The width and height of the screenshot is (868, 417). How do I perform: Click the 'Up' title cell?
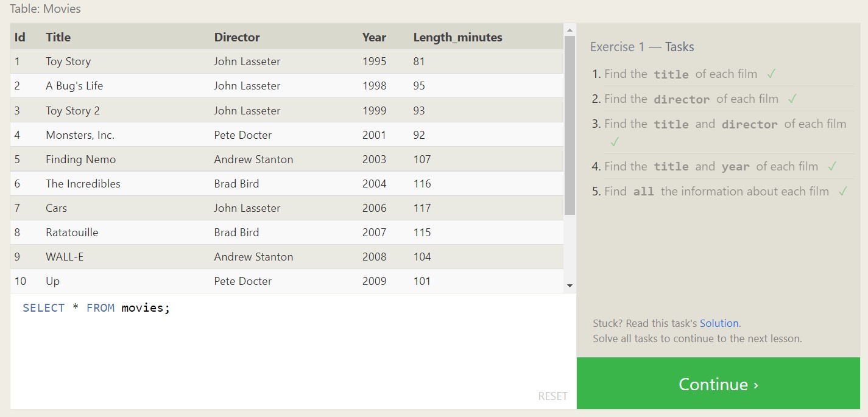pyautogui.click(x=52, y=281)
